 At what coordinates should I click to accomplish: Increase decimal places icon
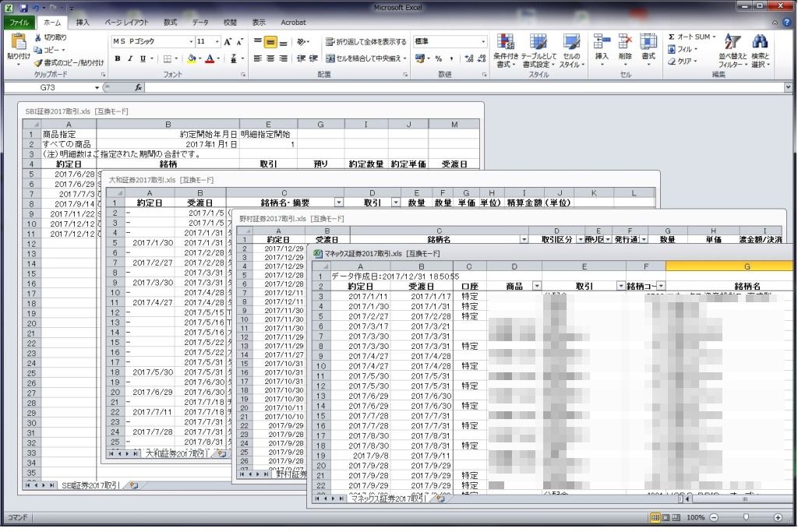point(468,59)
